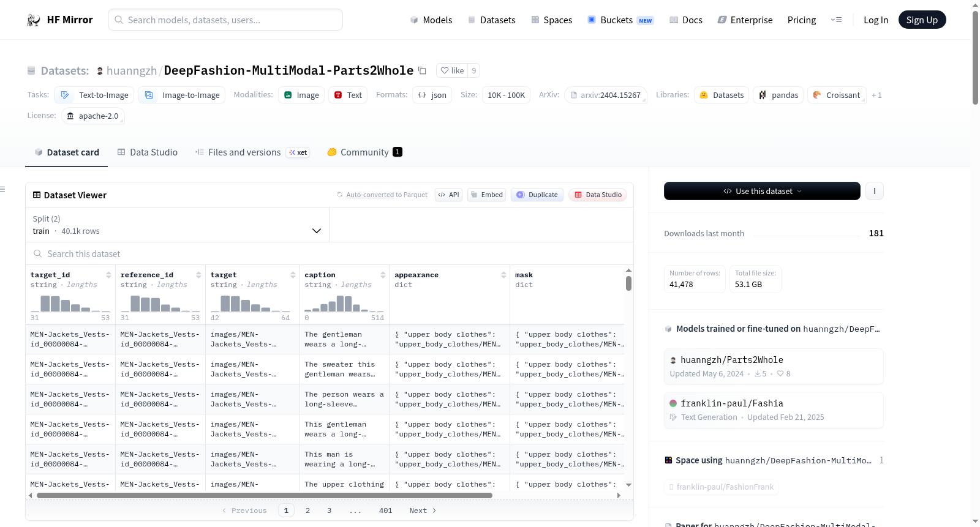The height and width of the screenshot is (527, 980).
Task: Filter by Text modality tag
Action: (348, 95)
